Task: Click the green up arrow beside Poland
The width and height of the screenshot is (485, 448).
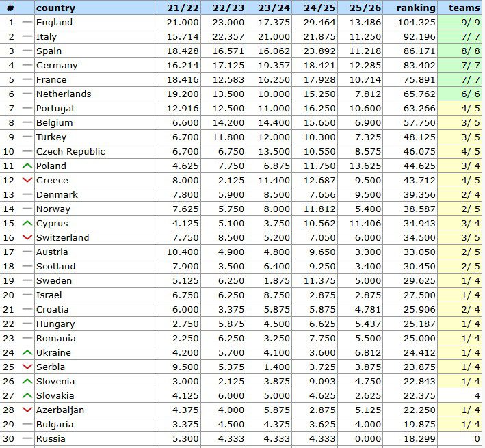Action: (x=27, y=166)
